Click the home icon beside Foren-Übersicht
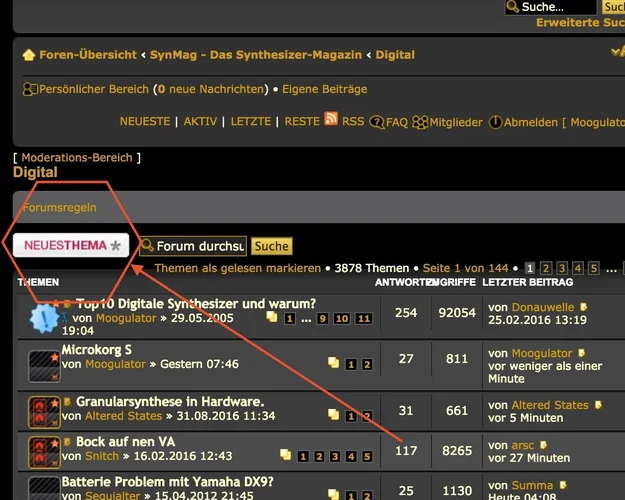Screen dimensions: 625x500 tap(29, 55)
